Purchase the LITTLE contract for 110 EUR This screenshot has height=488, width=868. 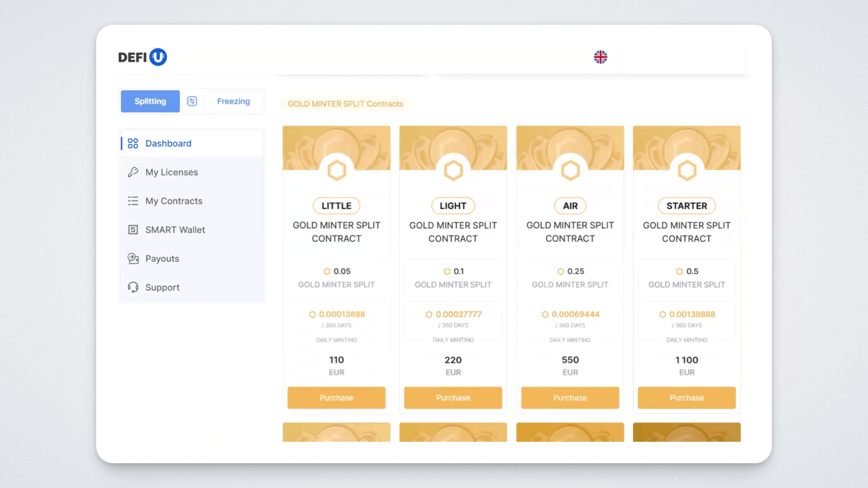pyautogui.click(x=336, y=398)
